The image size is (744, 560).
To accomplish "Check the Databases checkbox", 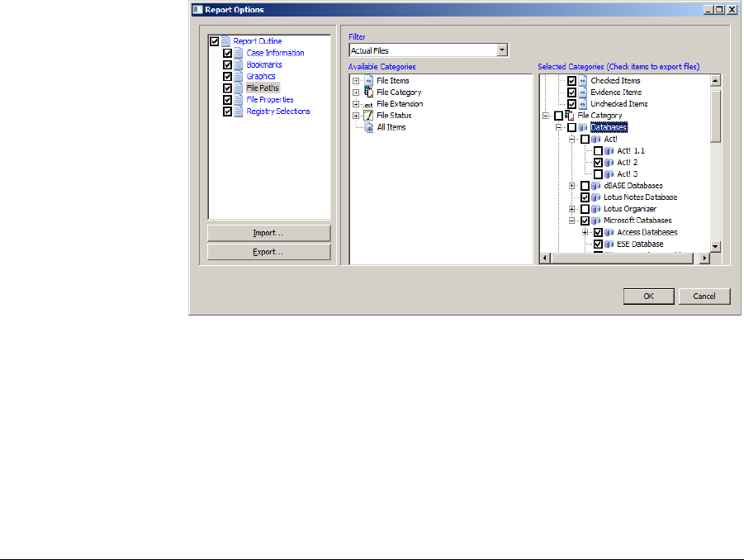I will (571, 128).
